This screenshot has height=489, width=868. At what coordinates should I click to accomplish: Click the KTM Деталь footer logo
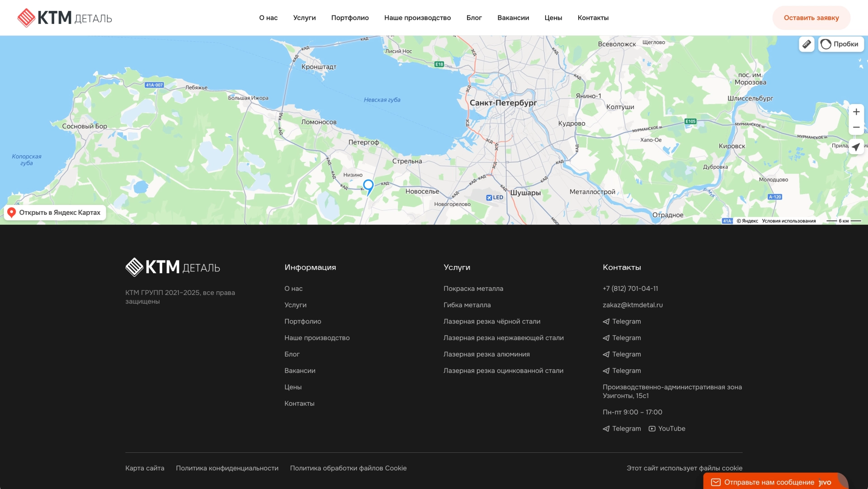point(173,267)
